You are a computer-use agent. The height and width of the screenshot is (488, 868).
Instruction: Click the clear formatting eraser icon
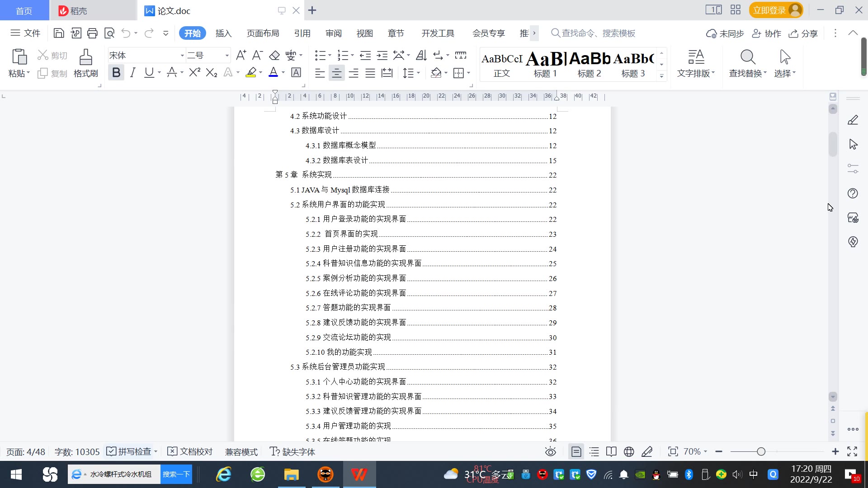click(x=274, y=55)
